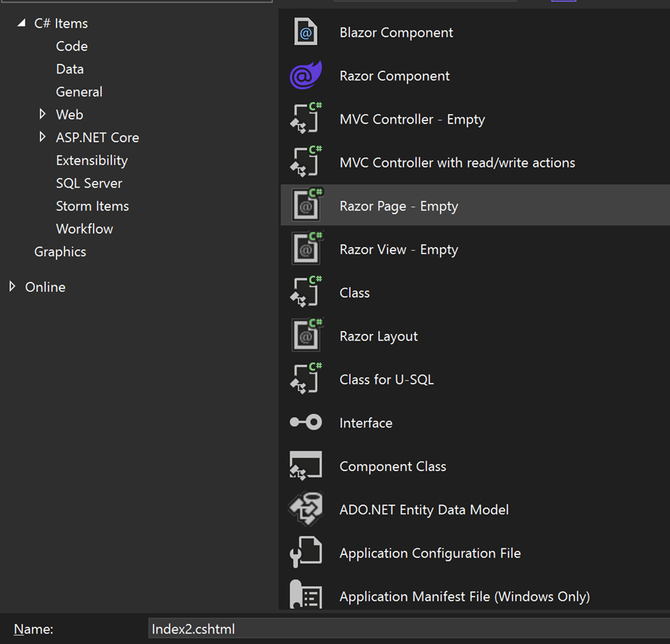
Task: Select the C# Items label
Action: click(61, 24)
